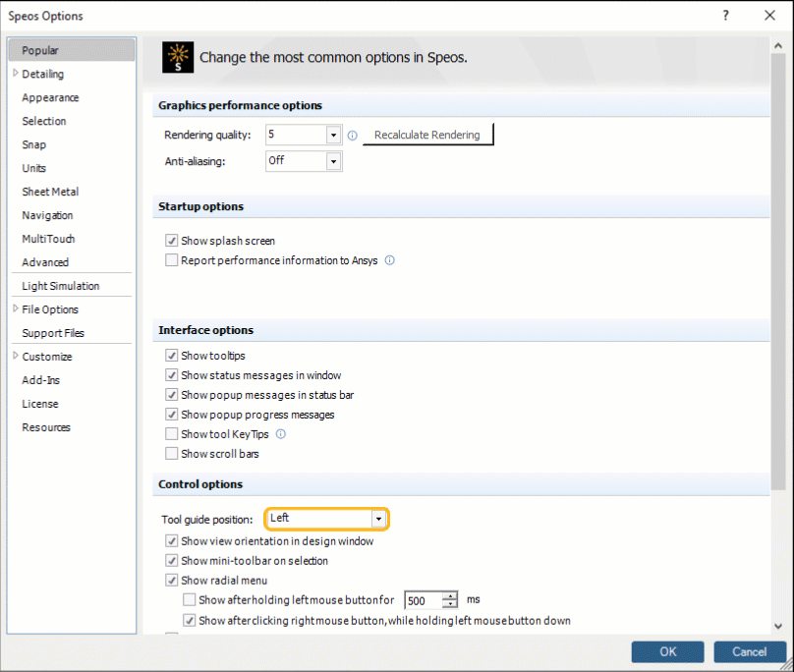
Task: Open the Rendering quality dropdown
Action: click(333, 135)
